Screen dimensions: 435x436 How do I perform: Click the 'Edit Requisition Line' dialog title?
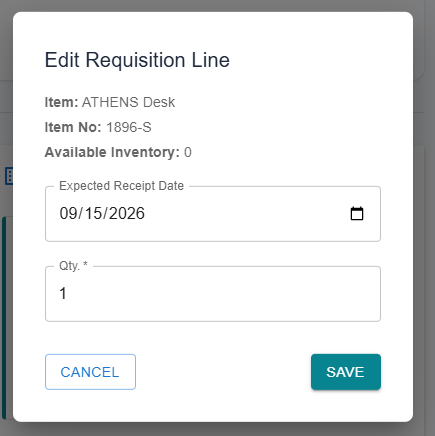(x=137, y=60)
